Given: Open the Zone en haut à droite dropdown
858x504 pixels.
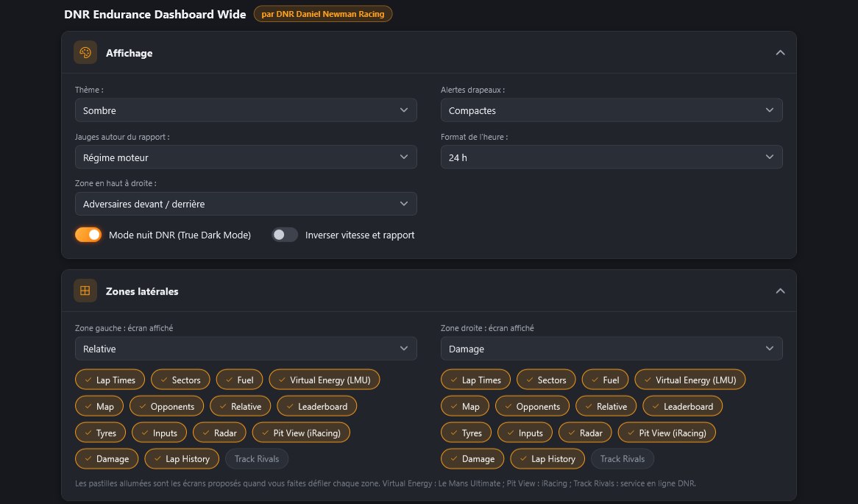Looking at the screenshot, I should (246, 204).
